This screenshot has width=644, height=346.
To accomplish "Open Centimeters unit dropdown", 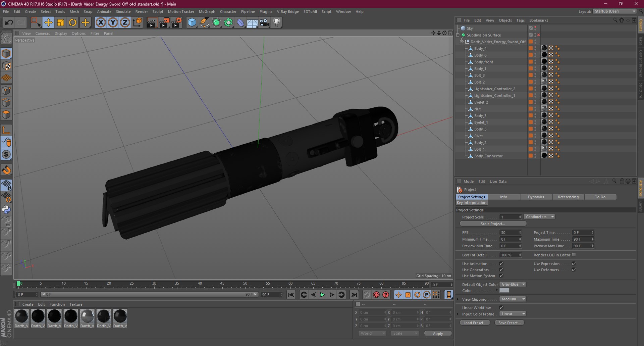I will 539,217.
